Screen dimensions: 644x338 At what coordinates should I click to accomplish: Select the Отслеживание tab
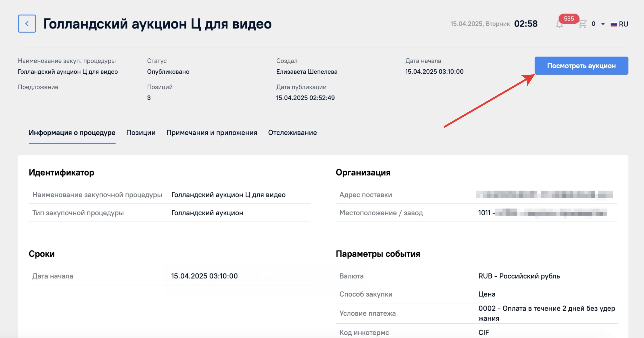click(292, 133)
